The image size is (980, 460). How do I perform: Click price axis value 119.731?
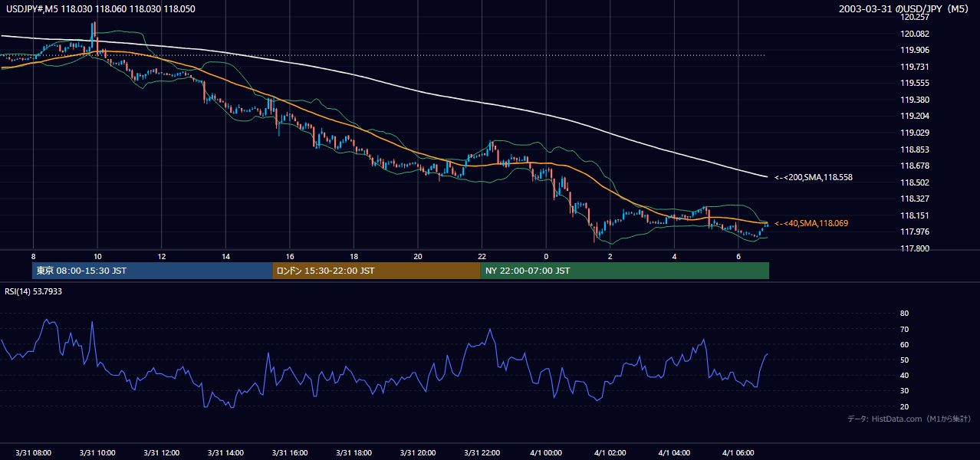(x=914, y=67)
